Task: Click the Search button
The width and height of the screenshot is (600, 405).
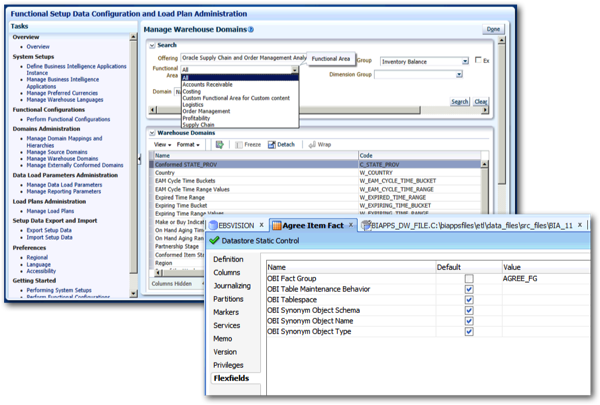Action: 460,101
